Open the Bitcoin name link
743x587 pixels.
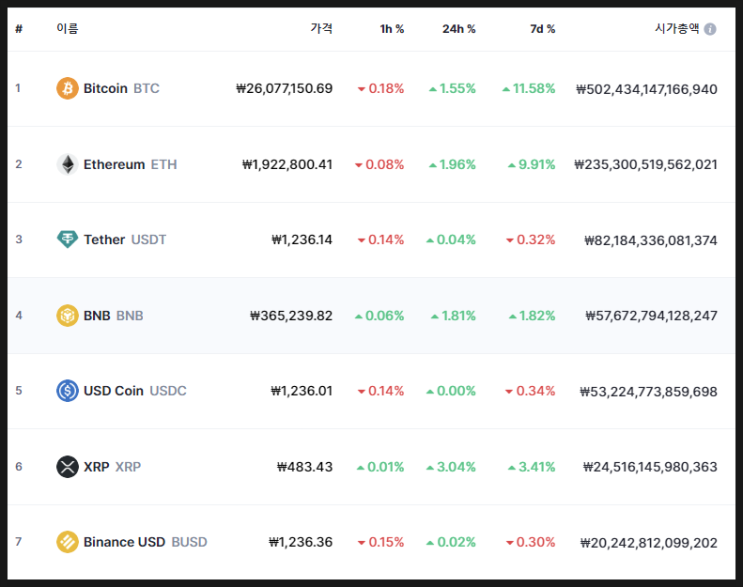pos(105,88)
